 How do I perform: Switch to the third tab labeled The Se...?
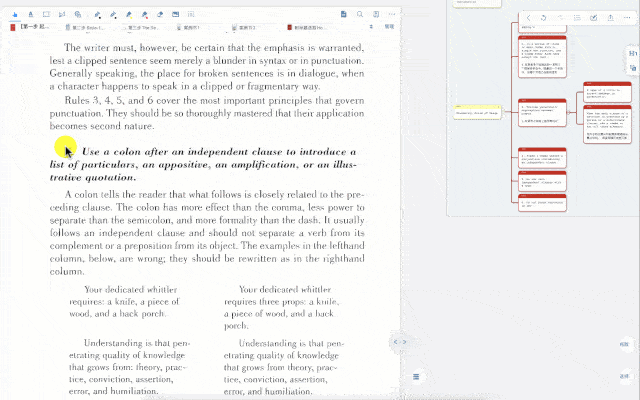(x=141, y=28)
